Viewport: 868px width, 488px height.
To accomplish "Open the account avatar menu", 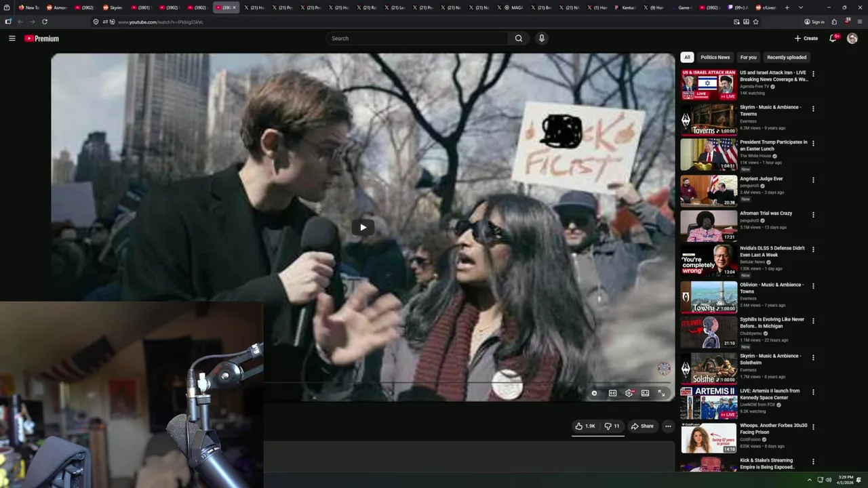I will coord(852,39).
